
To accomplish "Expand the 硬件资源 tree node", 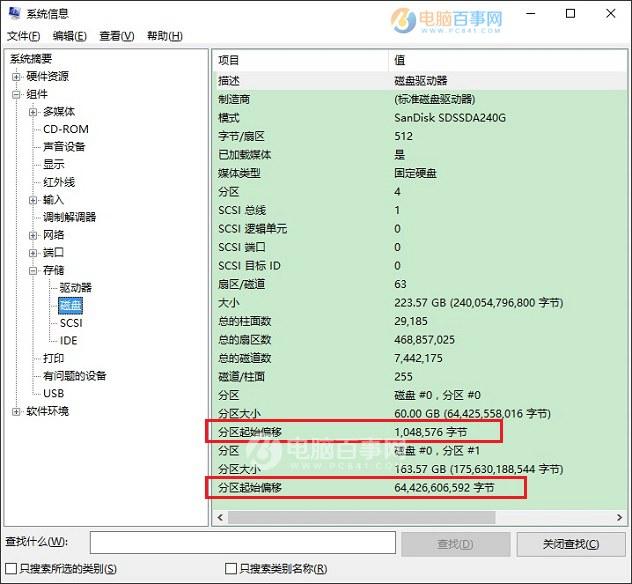I will [16, 76].
